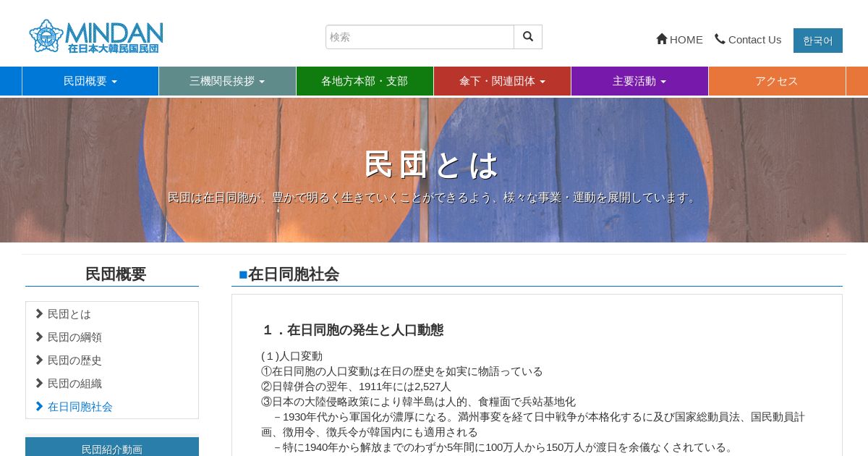This screenshot has width=868, height=456.
Task: Open sidebar link 民団の歴史
Action: point(75,360)
